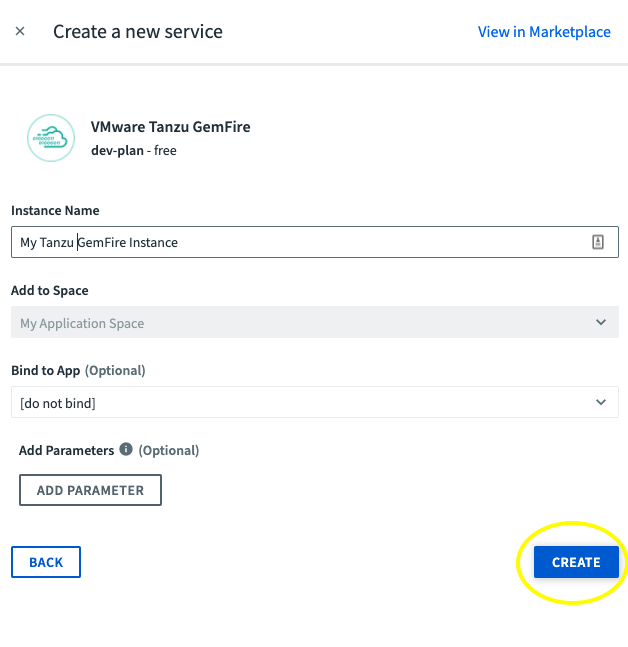Open the Add to Space dropdown
This screenshot has height=647, width=628.
(x=314, y=323)
